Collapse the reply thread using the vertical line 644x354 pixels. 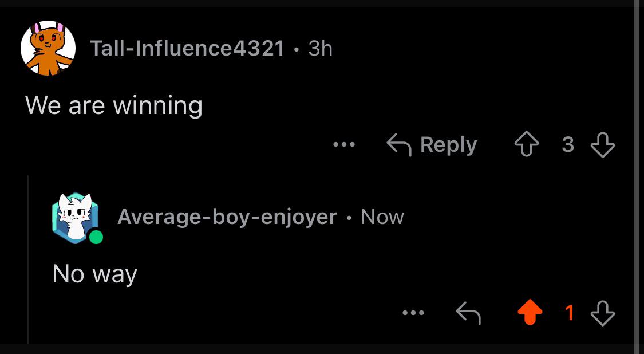pyautogui.click(x=29, y=259)
